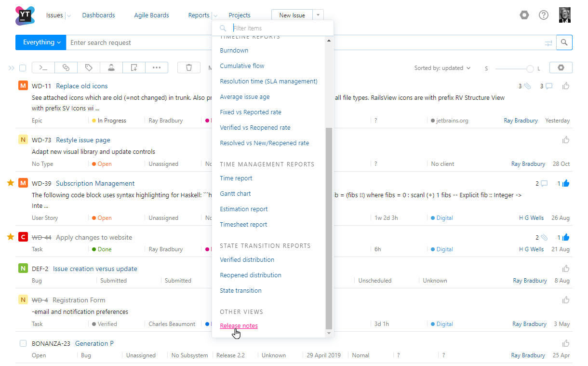This screenshot has width=588, height=366.
Task: Open the YouTrack administration gear icon
Action: coord(524,15)
